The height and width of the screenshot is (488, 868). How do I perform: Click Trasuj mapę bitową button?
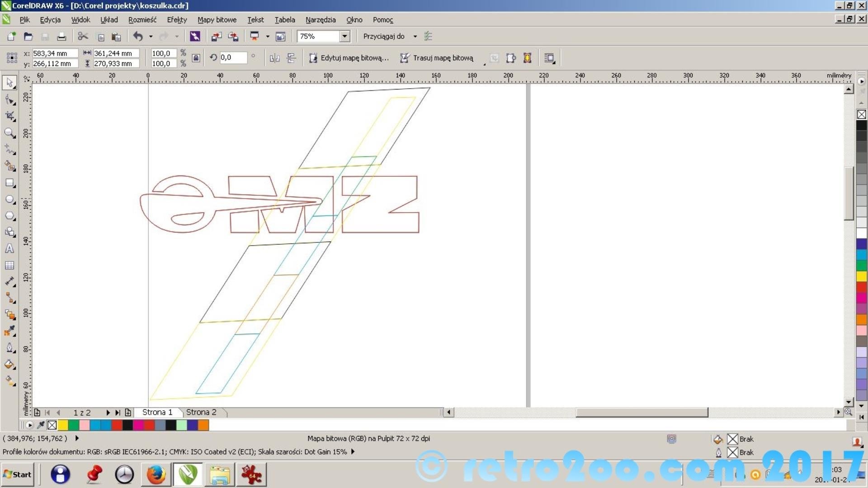[437, 58]
